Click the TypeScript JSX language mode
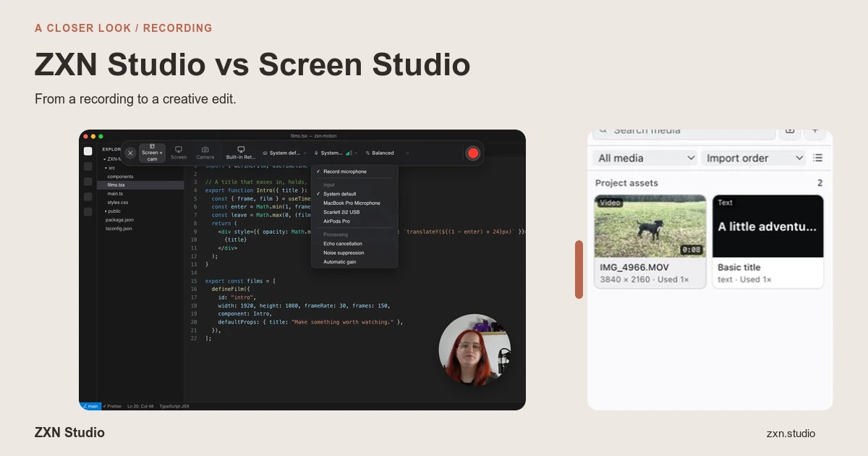Image resolution: width=868 pixels, height=456 pixels. tap(174, 406)
